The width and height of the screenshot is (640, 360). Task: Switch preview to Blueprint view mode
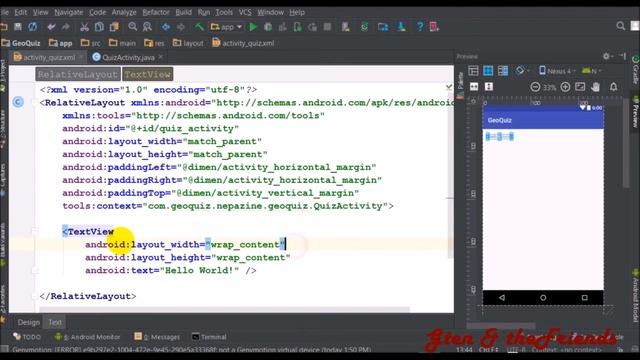488,71
